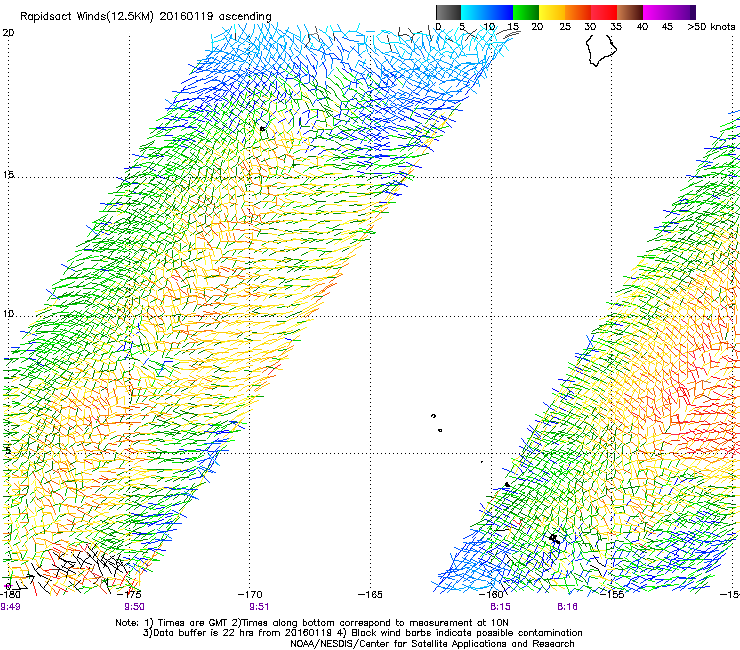
Task: Click the gray 0-5 knots legend swatch
Action: pyautogui.click(x=448, y=12)
